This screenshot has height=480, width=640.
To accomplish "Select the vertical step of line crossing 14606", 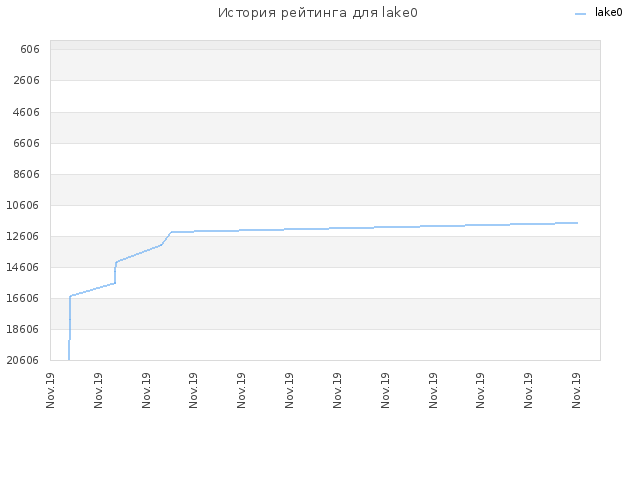I will click(115, 272).
